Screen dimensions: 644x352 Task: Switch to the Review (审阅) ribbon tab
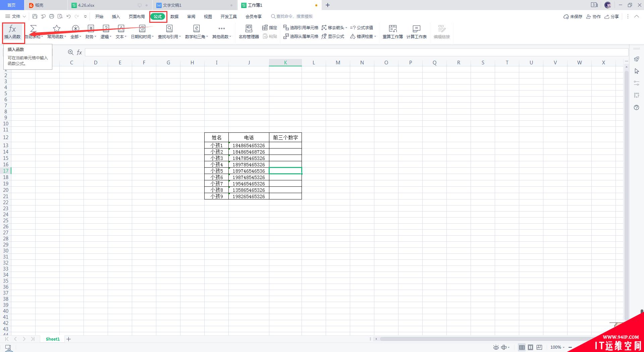coord(191,16)
